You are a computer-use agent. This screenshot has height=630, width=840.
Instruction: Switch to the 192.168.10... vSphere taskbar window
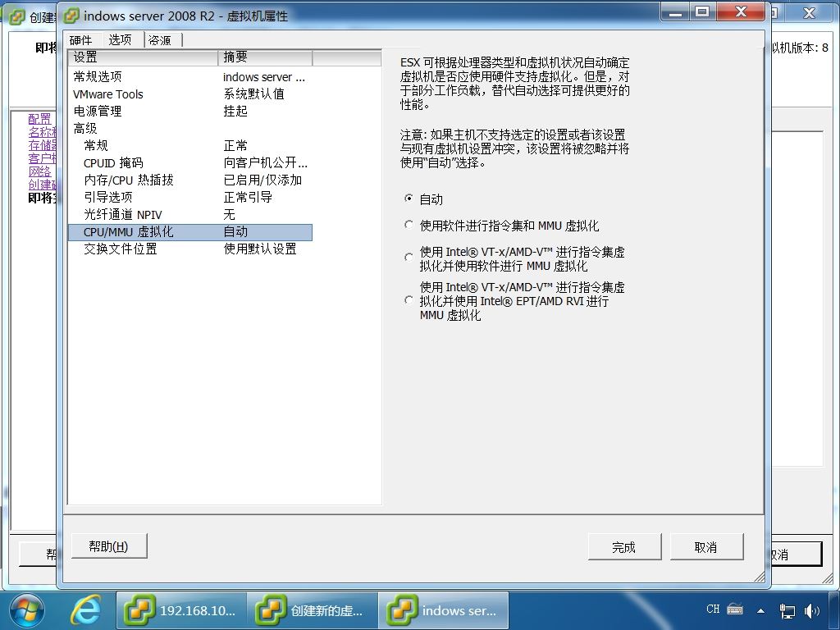[x=181, y=610]
